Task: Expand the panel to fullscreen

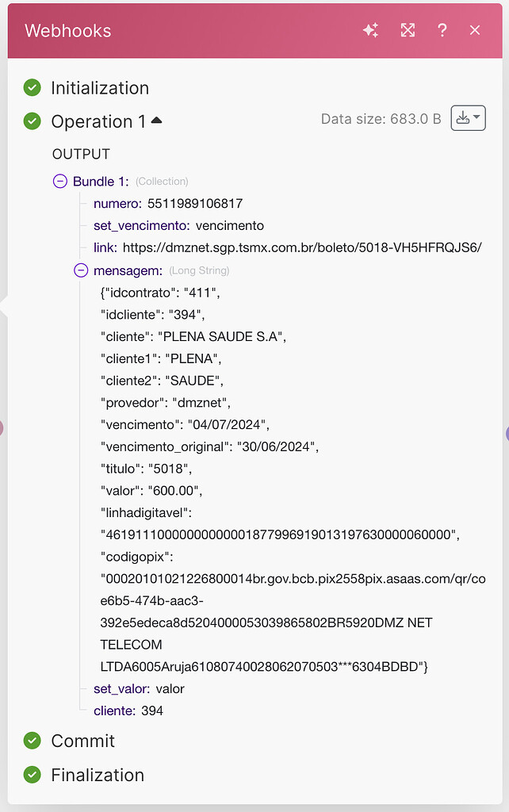Action: pos(408,30)
